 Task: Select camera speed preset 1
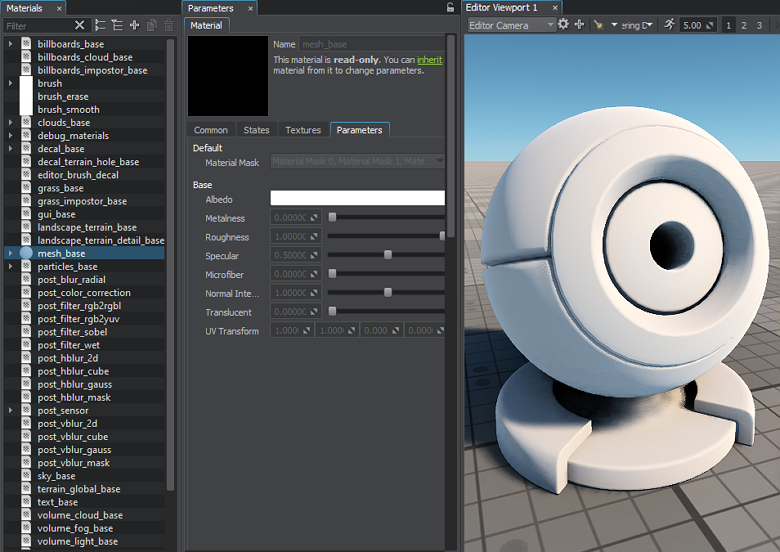pos(729,25)
